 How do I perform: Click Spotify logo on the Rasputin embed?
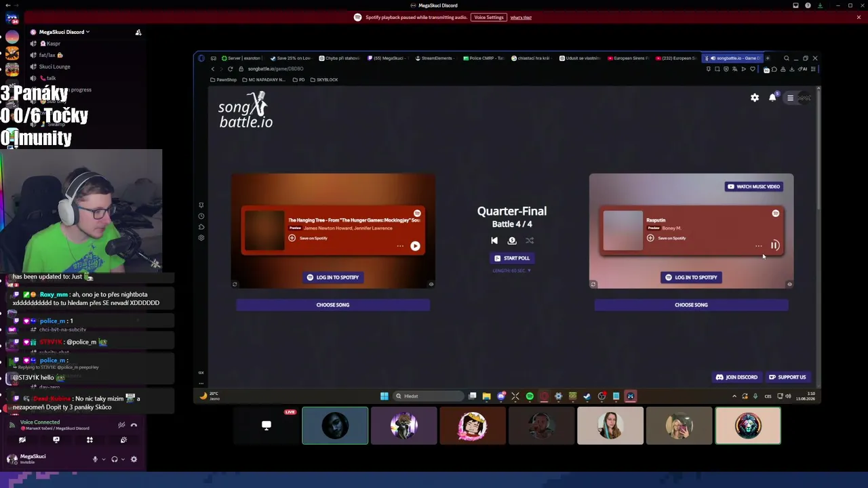coord(776,213)
